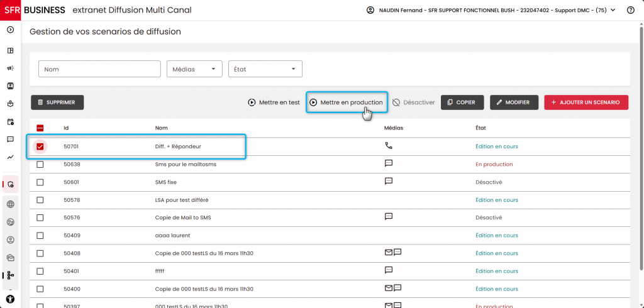644x308 pixels.
Task: Check the box for fffff row
Action: pyautogui.click(x=40, y=271)
